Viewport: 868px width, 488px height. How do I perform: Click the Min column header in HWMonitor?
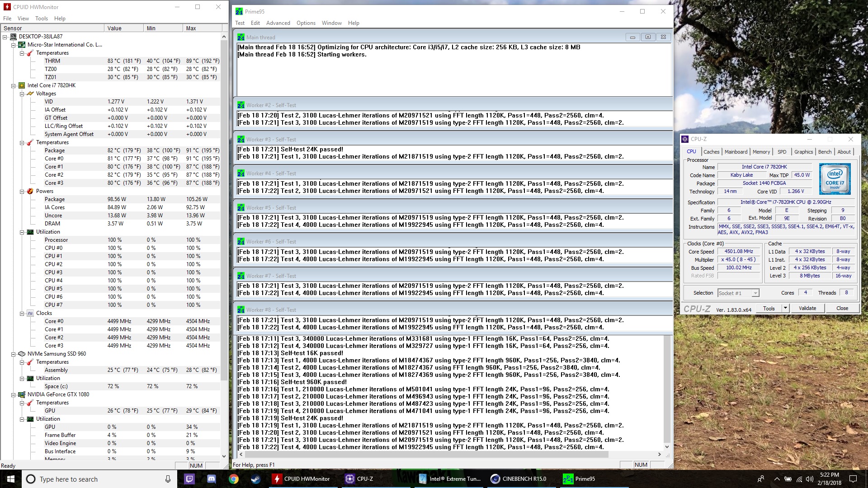click(x=163, y=28)
